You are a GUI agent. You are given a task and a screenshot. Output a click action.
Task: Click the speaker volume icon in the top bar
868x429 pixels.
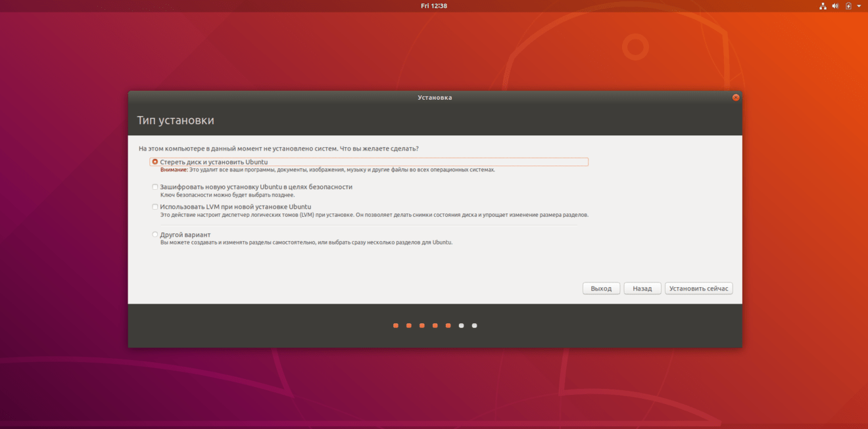tap(835, 5)
